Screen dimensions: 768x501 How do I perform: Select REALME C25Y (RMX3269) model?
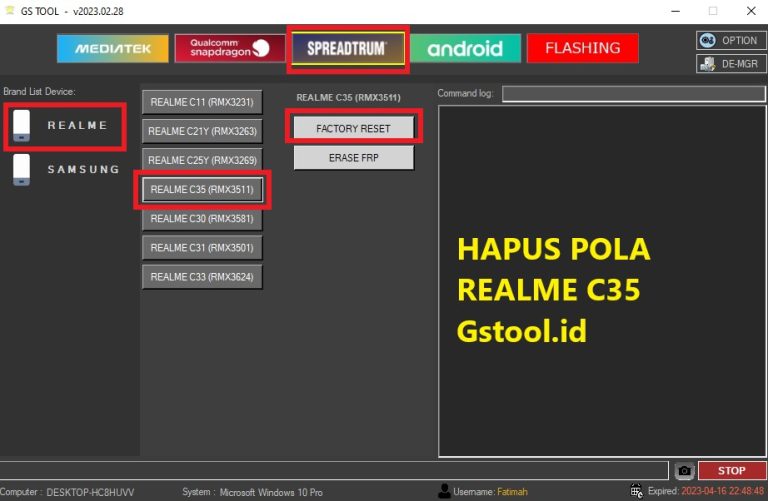(x=202, y=160)
